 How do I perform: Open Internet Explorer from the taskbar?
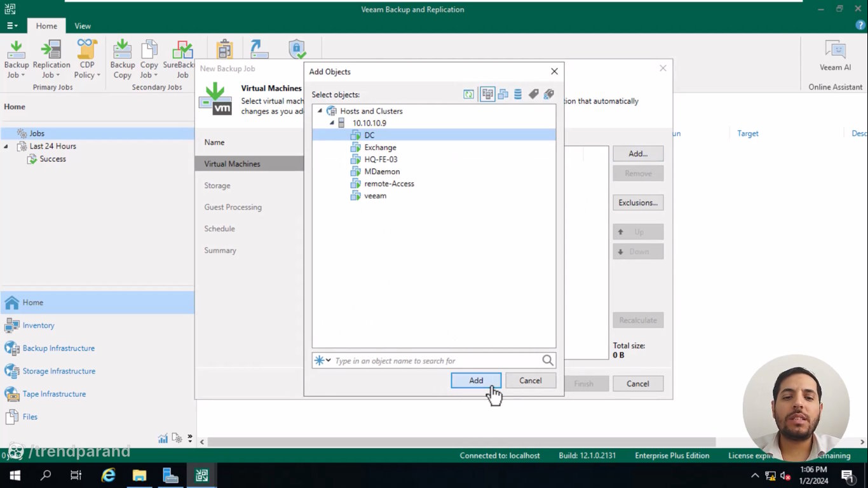coord(109,475)
